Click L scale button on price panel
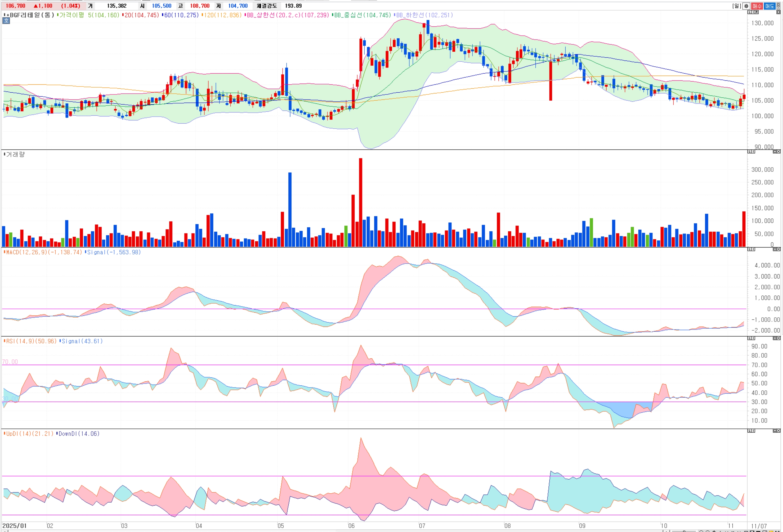783x532 pixels. coord(749,12)
